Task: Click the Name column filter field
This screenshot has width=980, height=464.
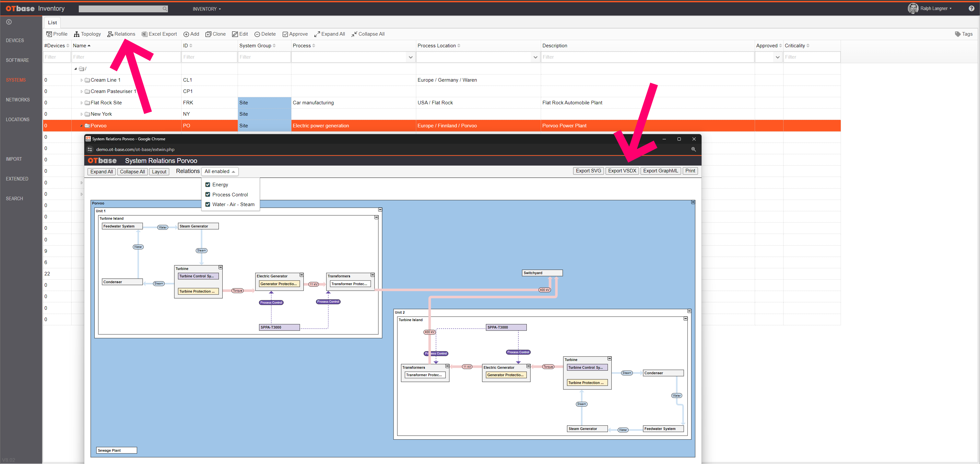Action: click(99, 57)
